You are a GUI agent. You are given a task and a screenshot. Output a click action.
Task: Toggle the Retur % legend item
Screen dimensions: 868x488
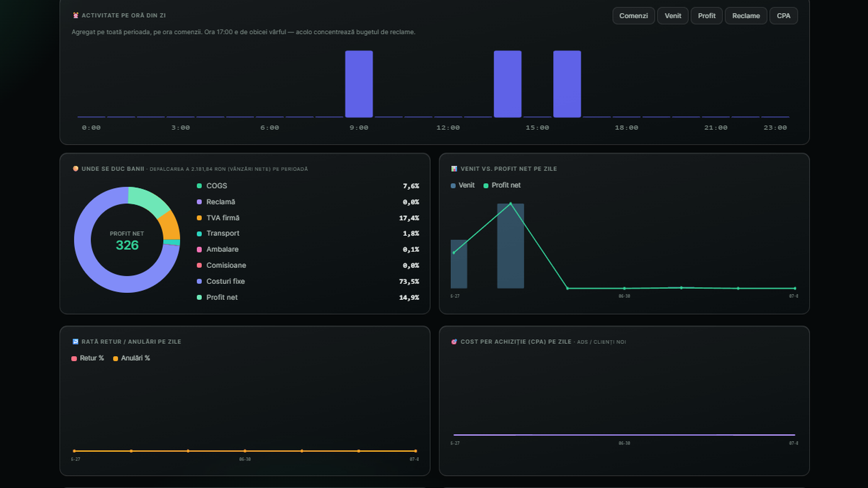tap(87, 358)
